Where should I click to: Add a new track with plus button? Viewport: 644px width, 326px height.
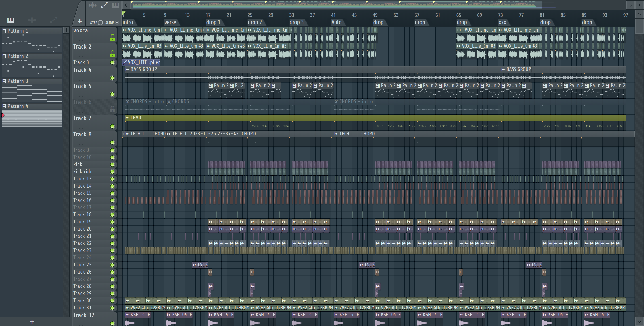click(x=80, y=21)
